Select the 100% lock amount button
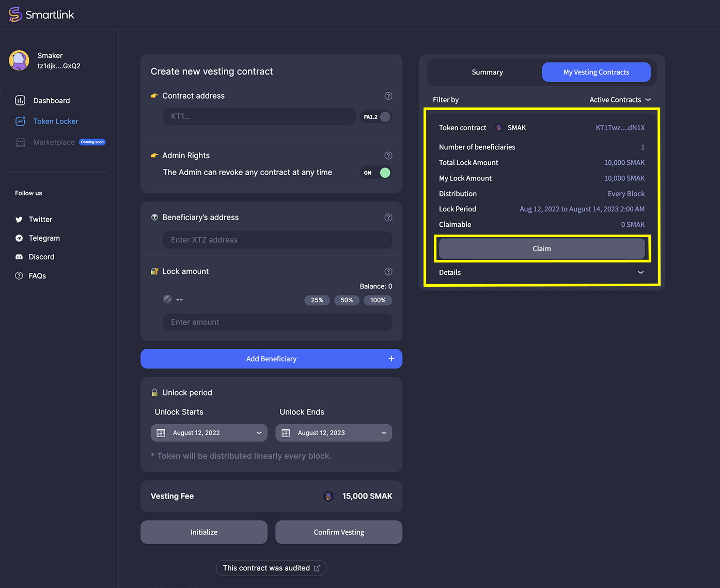The width and height of the screenshot is (720, 588). click(x=378, y=300)
